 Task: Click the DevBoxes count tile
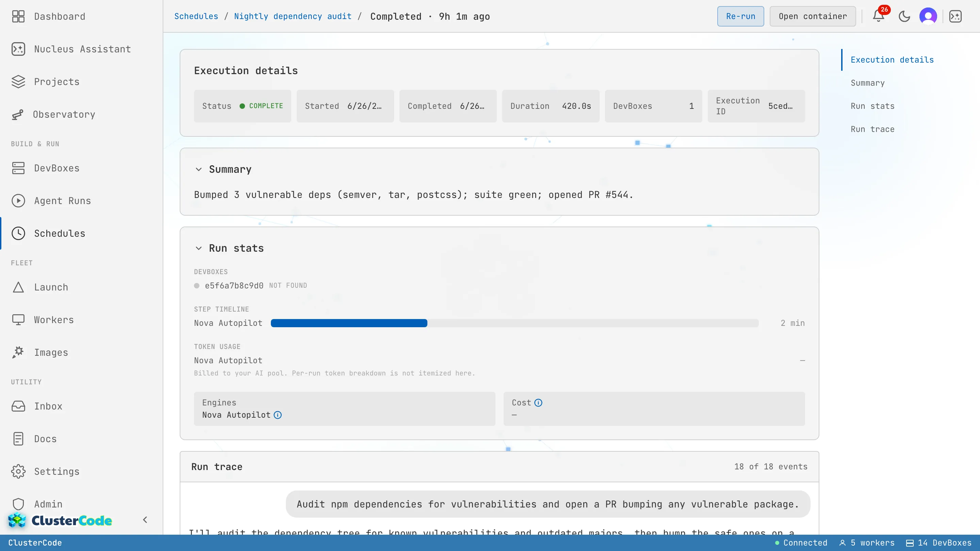pos(653,106)
